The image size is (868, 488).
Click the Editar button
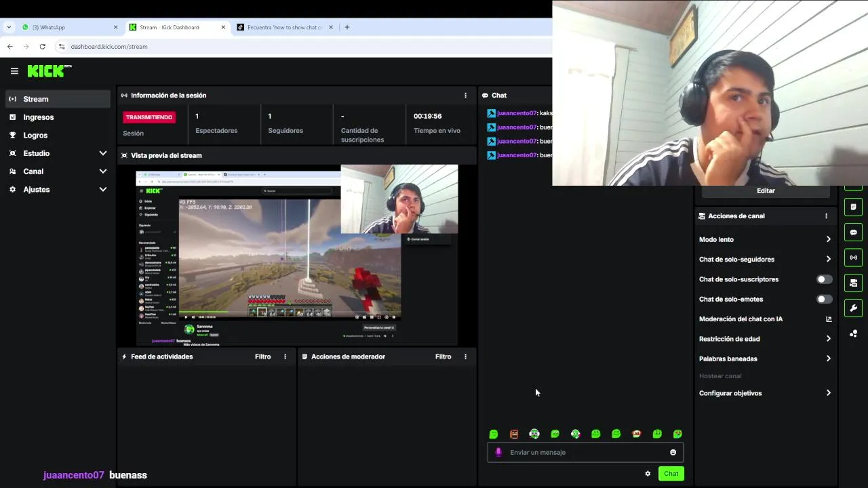click(x=766, y=190)
